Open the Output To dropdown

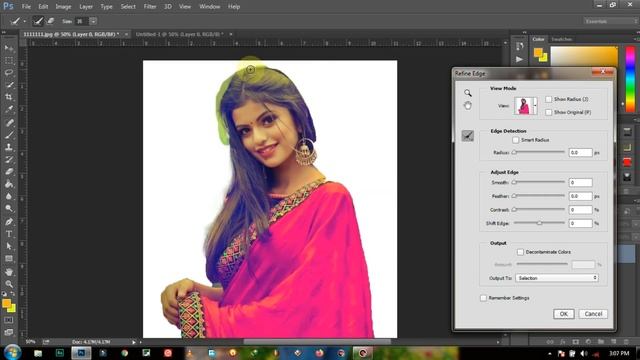557,278
